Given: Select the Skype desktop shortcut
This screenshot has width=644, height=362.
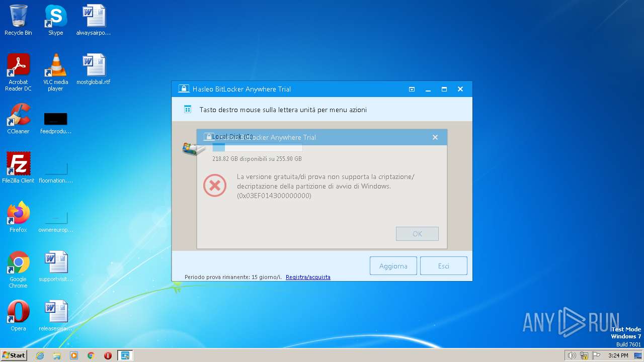Looking at the screenshot, I should (55, 20).
